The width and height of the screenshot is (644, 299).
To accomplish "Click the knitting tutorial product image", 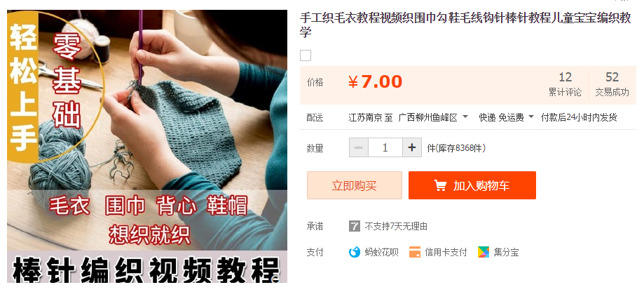I will (147, 147).
